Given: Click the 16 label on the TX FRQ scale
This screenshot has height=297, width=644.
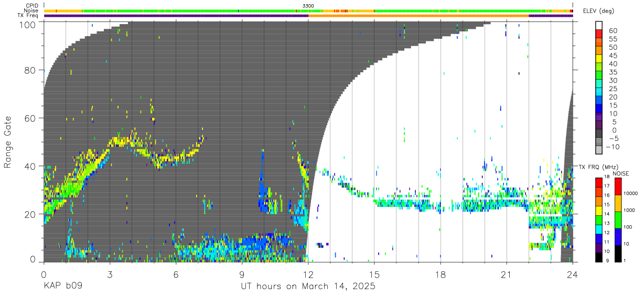Looking at the screenshot, I should click(x=608, y=195).
